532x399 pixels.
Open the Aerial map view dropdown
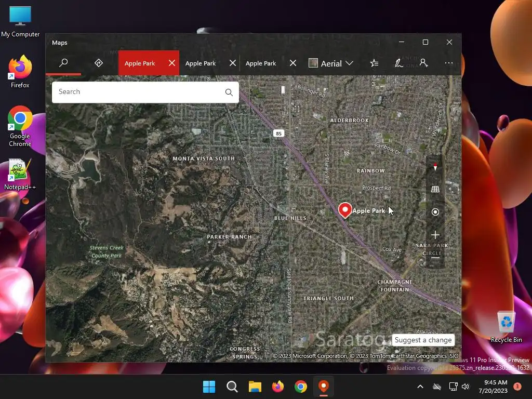point(331,63)
